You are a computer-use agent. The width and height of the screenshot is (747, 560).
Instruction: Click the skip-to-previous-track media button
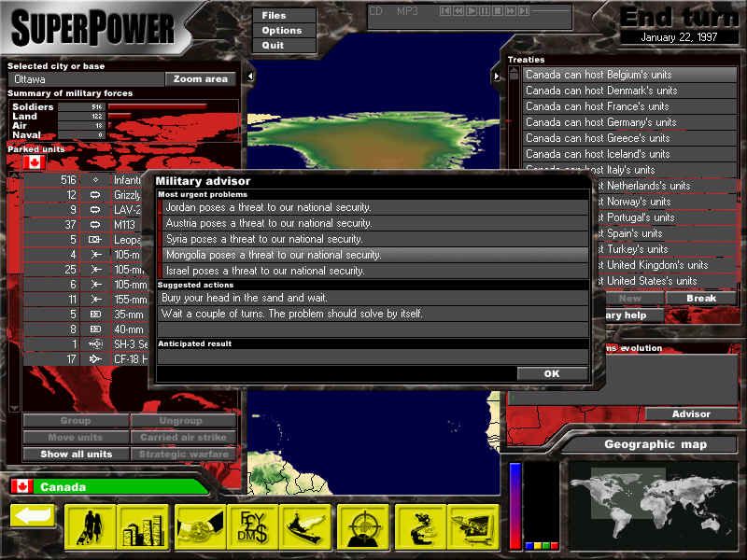coord(445,10)
